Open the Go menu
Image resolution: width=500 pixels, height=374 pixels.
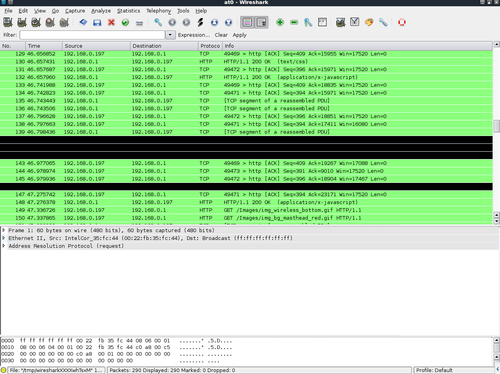tap(55, 11)
